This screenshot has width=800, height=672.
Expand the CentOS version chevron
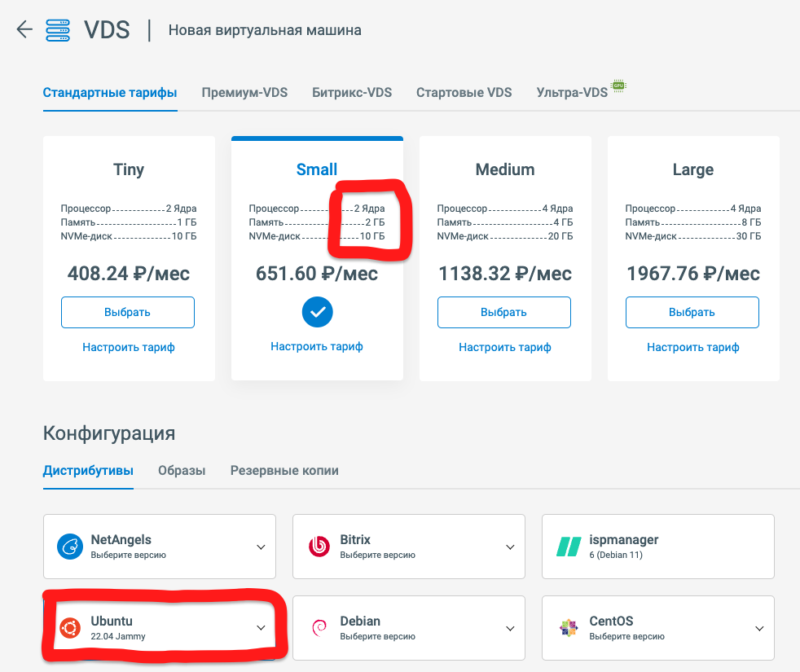tap(759, 628)
